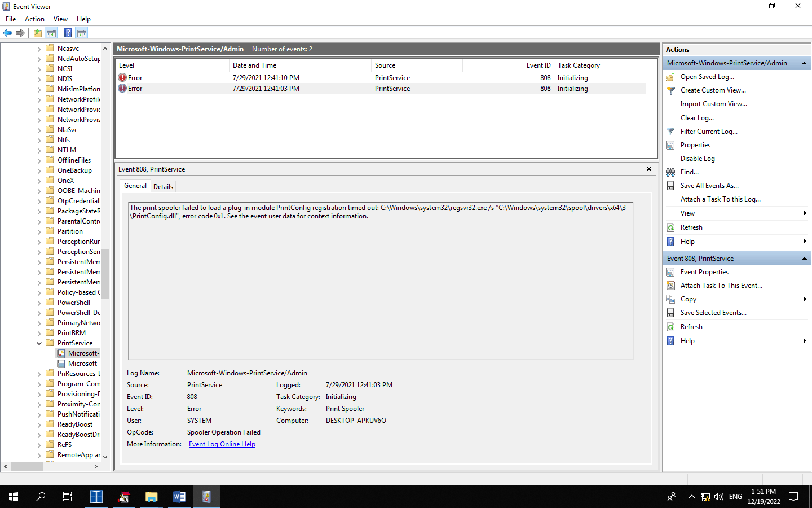This screenshot has width=812, height=508.
Task: Click Open Saved Log action
Action: click(707, 77)
